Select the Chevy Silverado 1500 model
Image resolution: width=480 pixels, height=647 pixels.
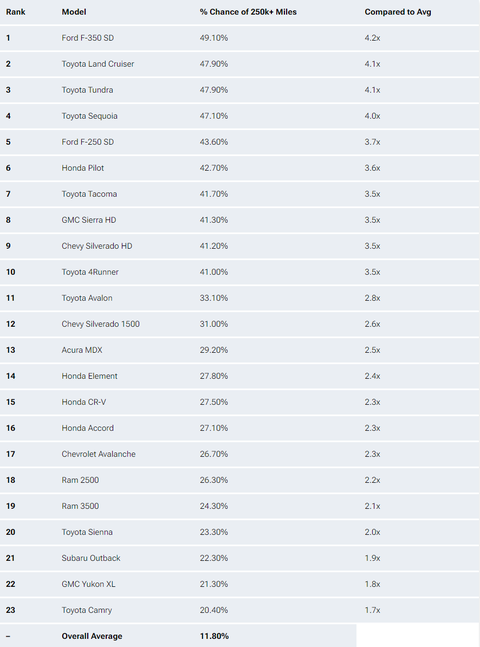[x=101, y=324]
